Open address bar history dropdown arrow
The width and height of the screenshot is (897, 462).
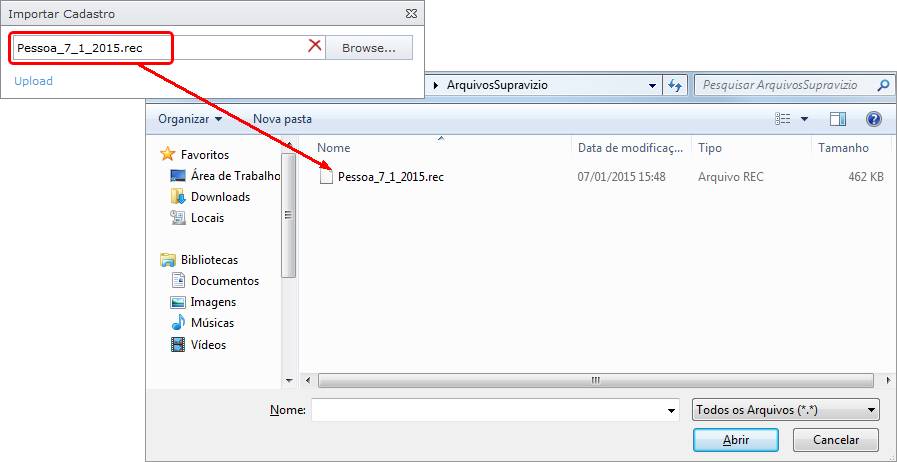pyautogui.click(x=652, y=86)
